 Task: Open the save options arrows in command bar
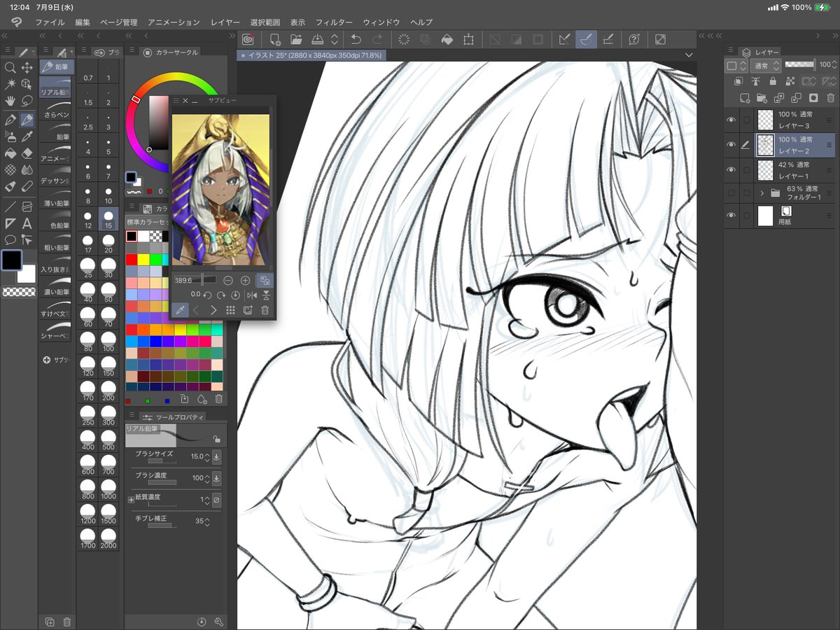click(x=335, y=40)
